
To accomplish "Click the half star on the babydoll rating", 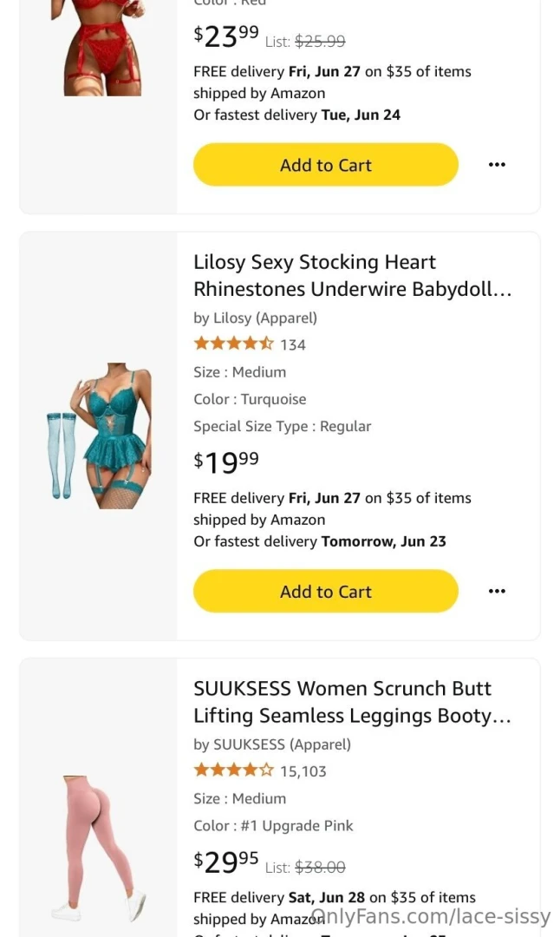I will tap(264, 344).
